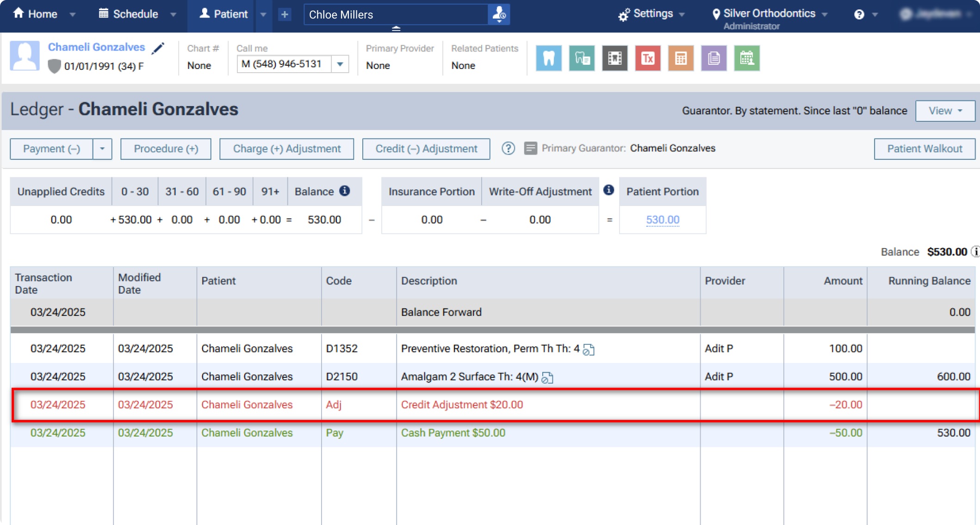
Task: Click note icon on Amalgam 2 Surface row
Action: point(547,378)
